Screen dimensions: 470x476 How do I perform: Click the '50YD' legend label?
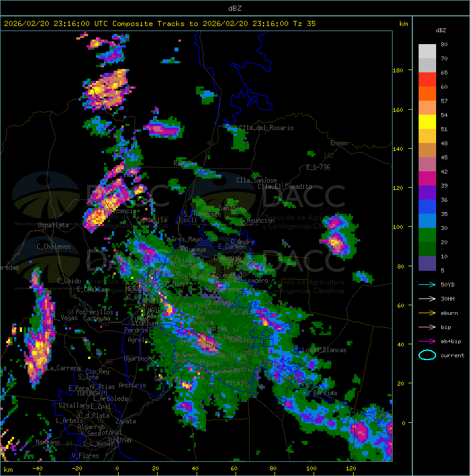447,284
